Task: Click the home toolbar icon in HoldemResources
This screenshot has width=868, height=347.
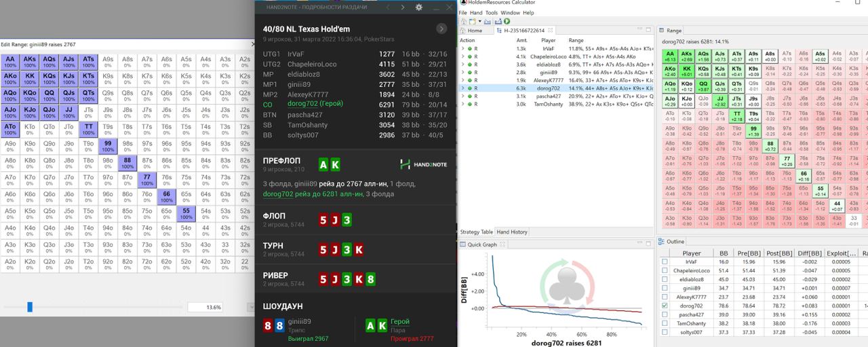Action: pyautogui.click(x=464, y=21)
